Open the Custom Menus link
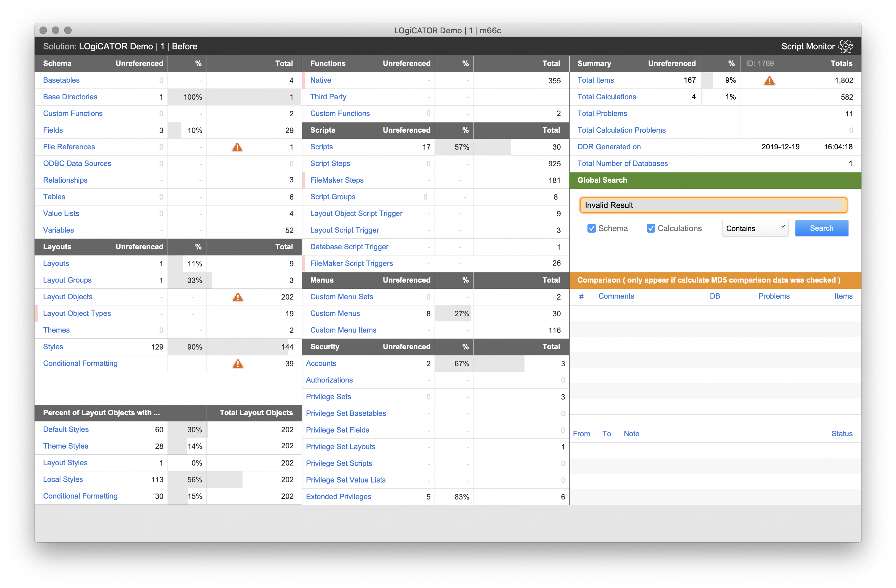 [335, 313]
